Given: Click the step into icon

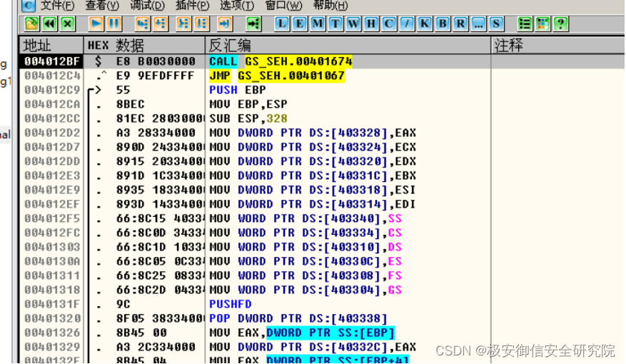Looking at the screenshot, I should (143, 24).
